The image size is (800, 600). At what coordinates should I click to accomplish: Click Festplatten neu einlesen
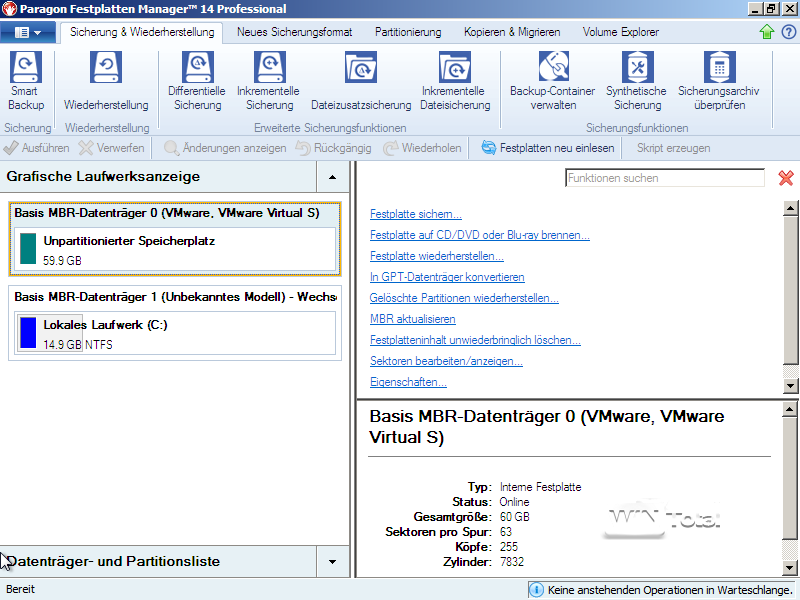pyautogui.click(x=547, y=148)
